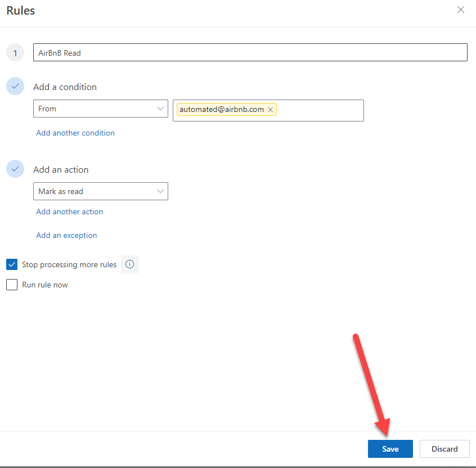The image size is (476, 468).
Task: Close the Rules dialog with the X
Action: 461,10
